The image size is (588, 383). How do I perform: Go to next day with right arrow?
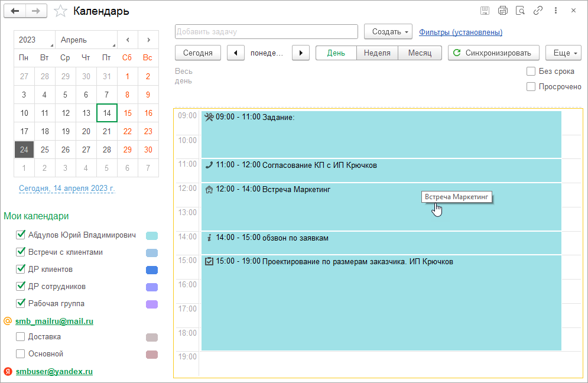click(x=301, y=53)
